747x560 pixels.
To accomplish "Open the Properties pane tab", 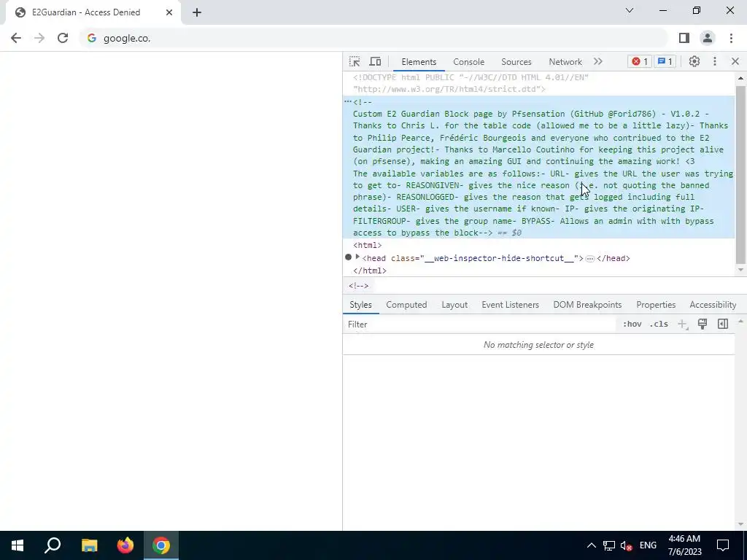I will click(x=656, y=305).
